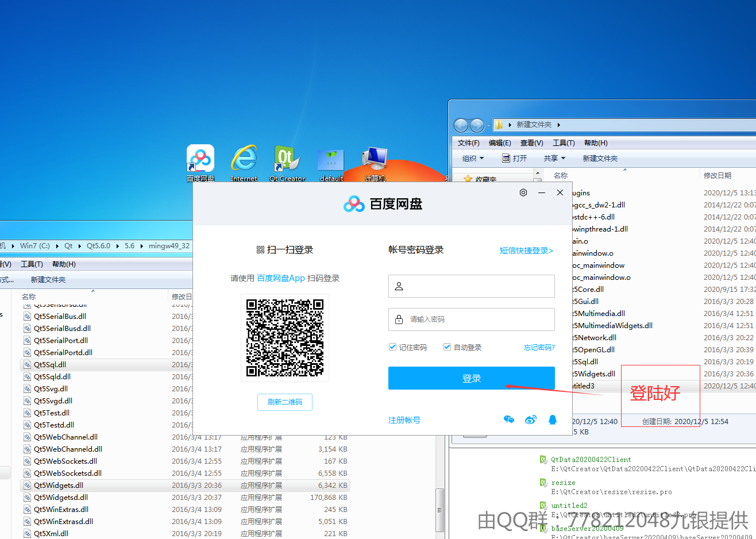Open the 工具(T) menu in left explorer window

pos(32,264)
